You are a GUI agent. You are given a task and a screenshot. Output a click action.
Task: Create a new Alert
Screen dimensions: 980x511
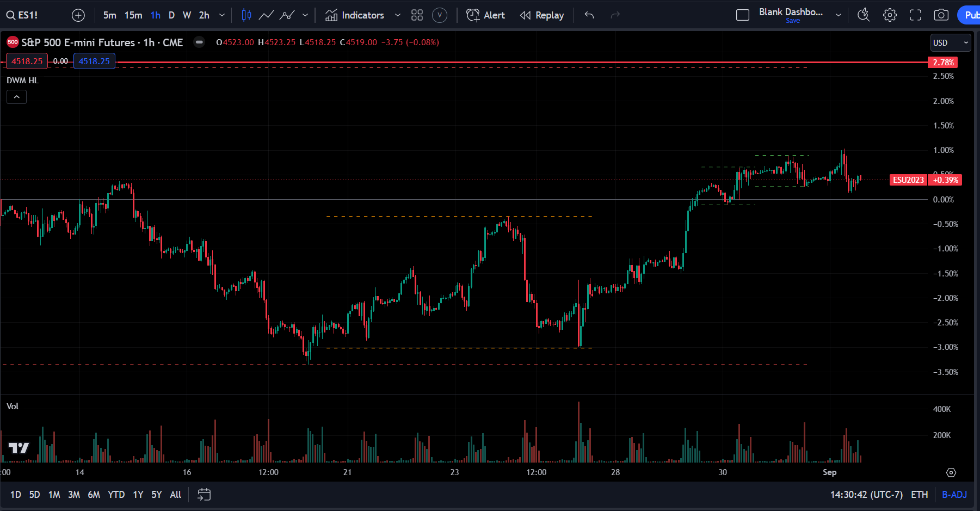click(486, 15)
